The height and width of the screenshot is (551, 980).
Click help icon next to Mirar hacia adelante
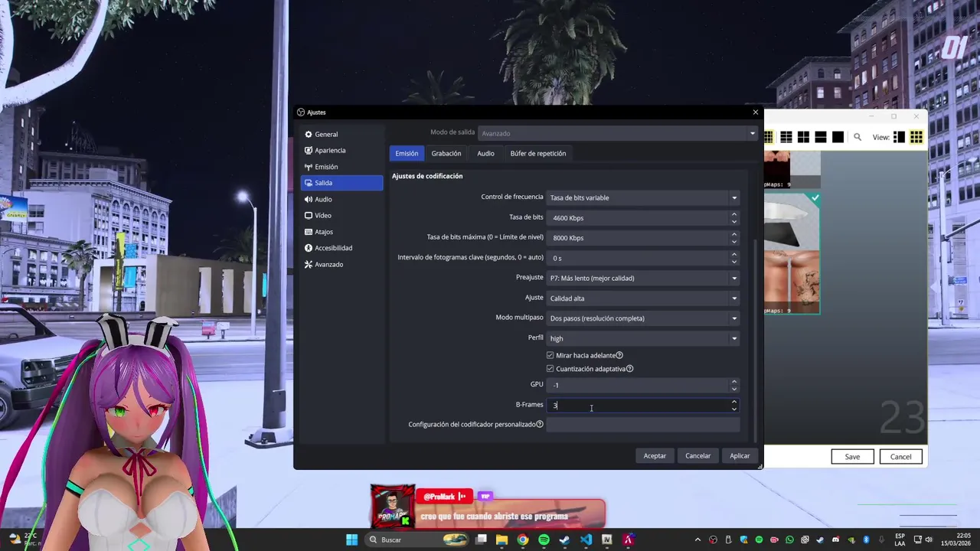pos(619,355)
